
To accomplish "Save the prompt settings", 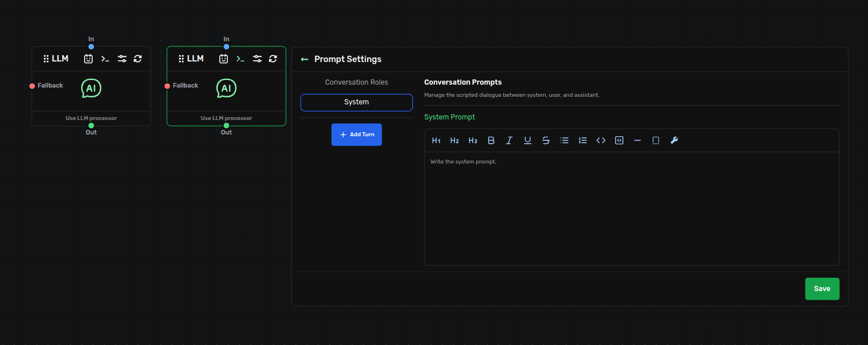I will coord(822,289).
